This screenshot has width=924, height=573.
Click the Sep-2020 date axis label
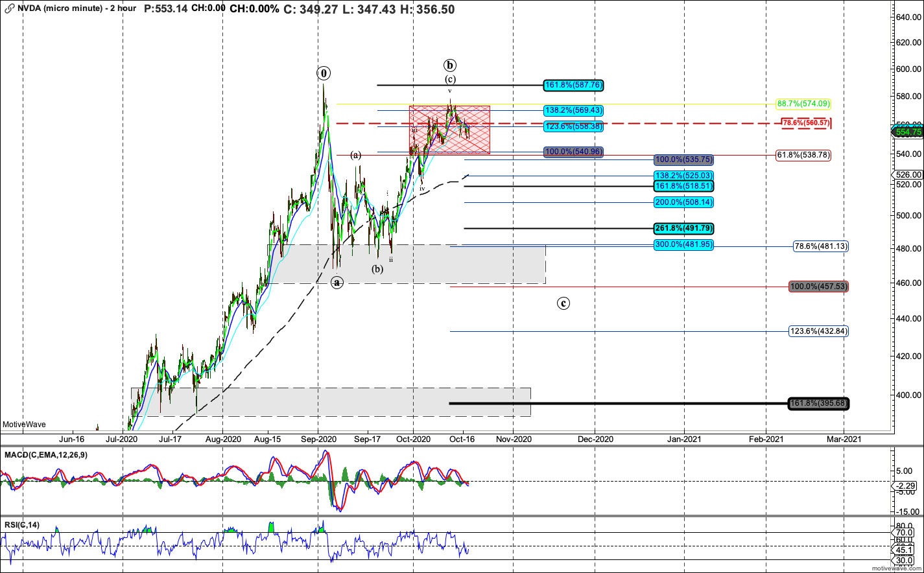(318, 439)
